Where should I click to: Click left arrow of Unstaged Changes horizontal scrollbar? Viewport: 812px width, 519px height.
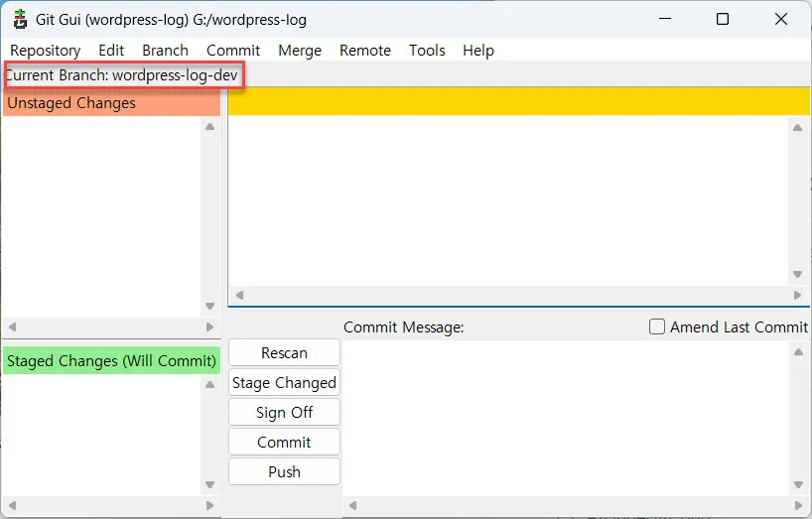12,326
